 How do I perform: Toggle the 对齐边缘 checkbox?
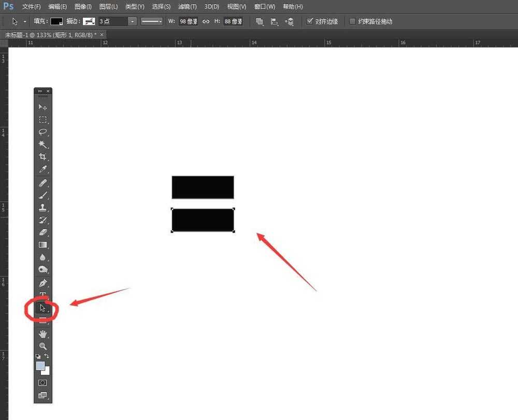pos(310,21)
